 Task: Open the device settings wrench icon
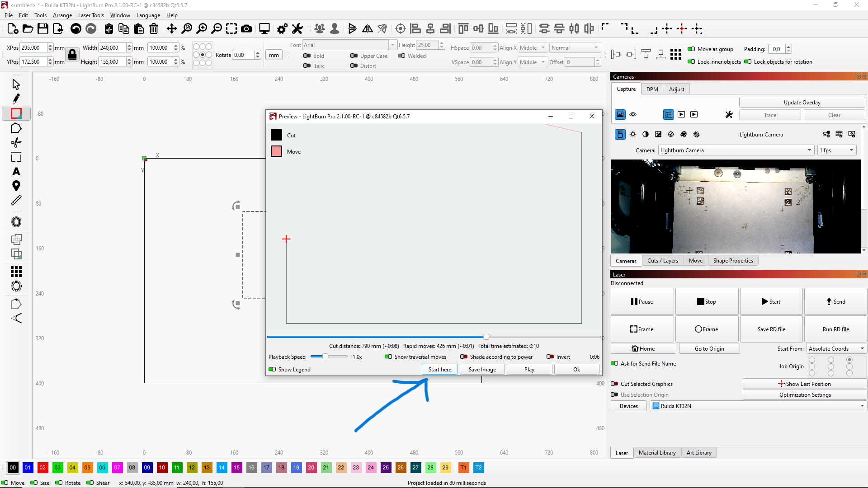(297, 29)
